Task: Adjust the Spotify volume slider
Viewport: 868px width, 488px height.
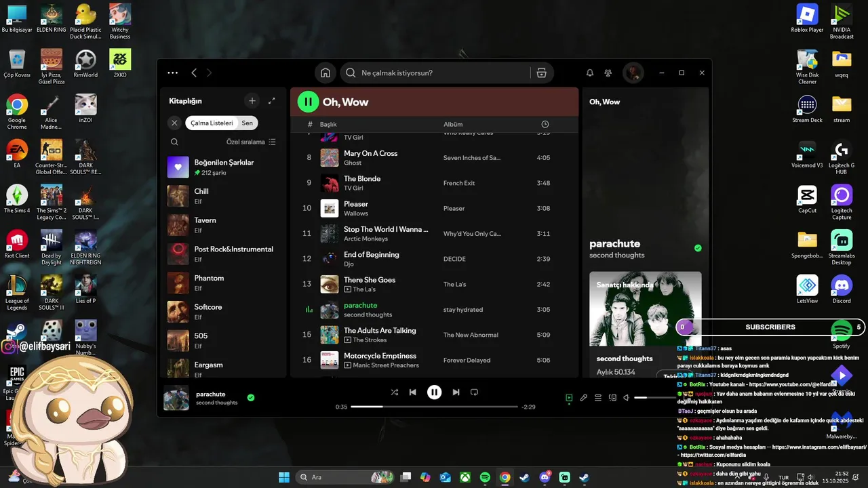Action: (654, 398)
